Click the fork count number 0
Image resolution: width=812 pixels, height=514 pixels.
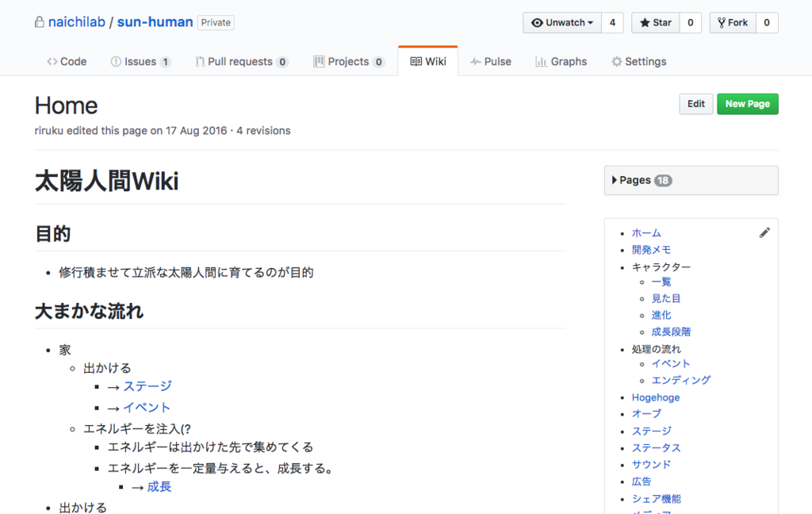[767, 23]
